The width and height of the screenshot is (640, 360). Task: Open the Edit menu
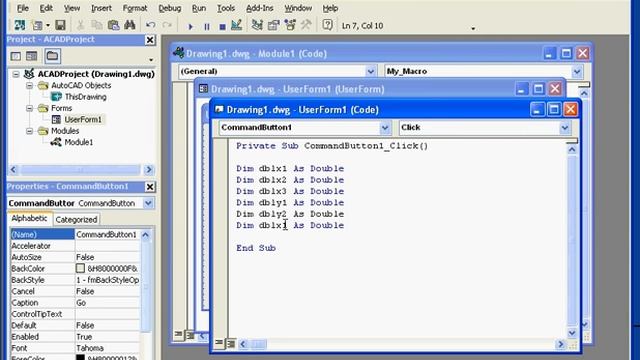point(46,8)
